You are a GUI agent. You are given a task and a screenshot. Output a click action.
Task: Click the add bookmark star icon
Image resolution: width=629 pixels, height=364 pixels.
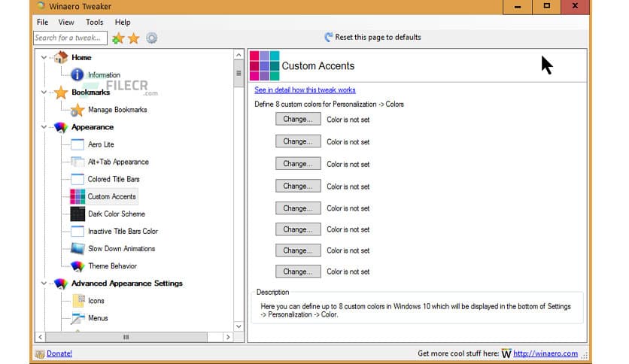point(118,38)
